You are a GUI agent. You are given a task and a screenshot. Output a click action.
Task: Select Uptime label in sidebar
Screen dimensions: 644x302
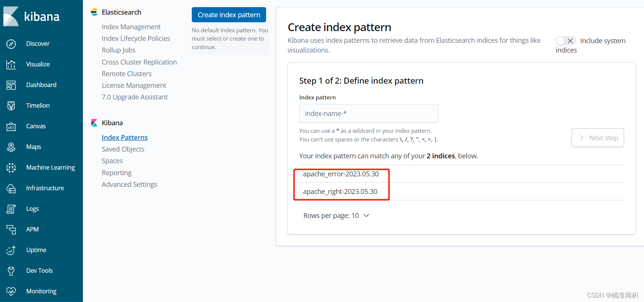(36, 250)
